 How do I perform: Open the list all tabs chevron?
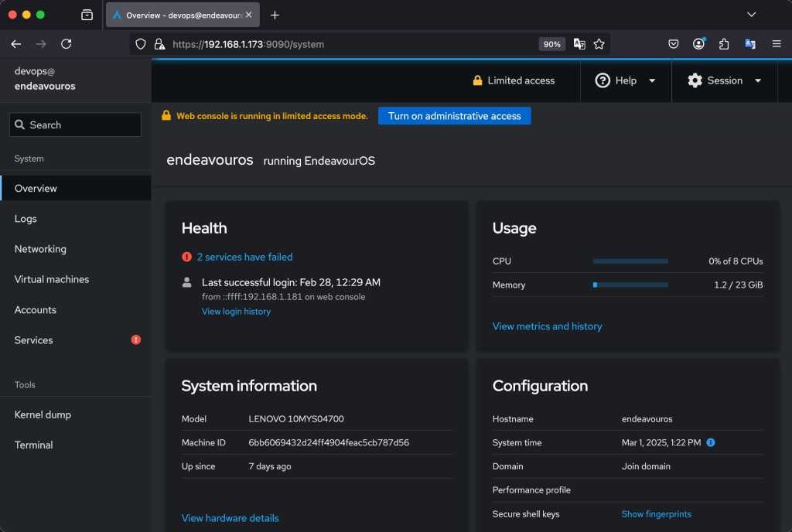pyautogui.click(x=752, y=15)
